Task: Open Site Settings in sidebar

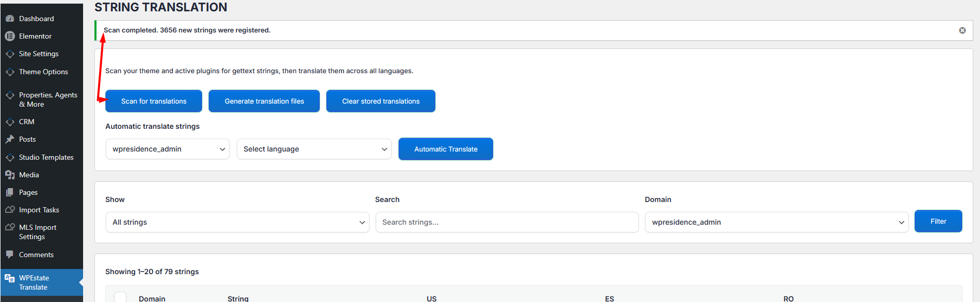Action: [x=39, y=54]
